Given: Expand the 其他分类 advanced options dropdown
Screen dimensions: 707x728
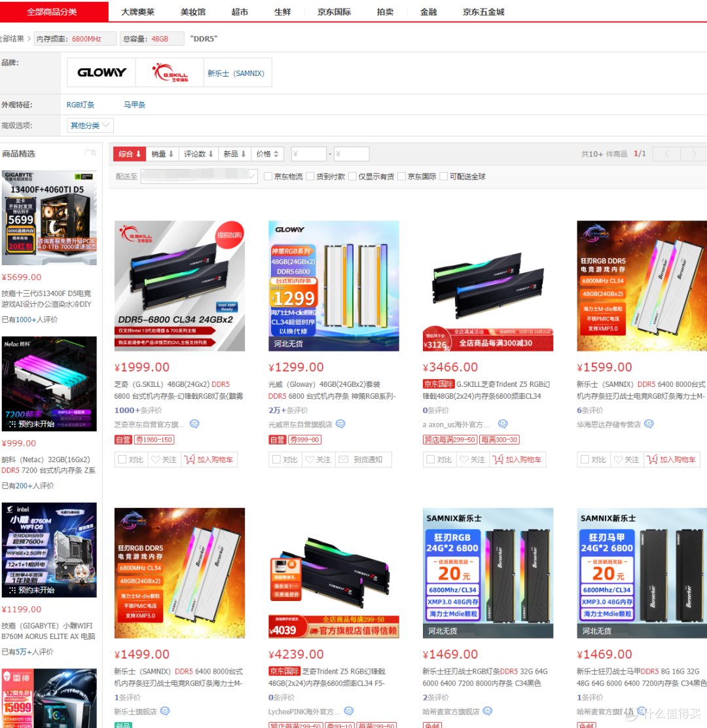Looking at the screenshot, I should click(x=90, y=125).
